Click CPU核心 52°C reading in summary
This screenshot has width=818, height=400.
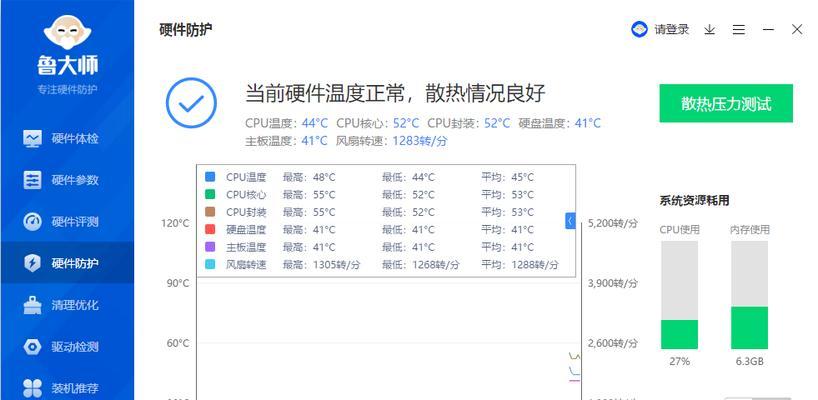coord(378,124)
